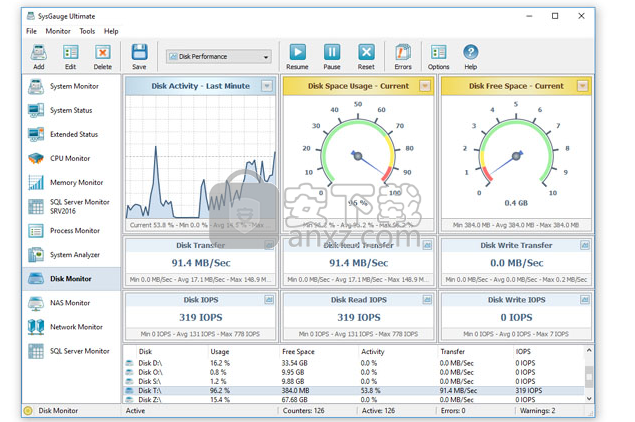Sort by the Free Space column header
The height and width of the screenshot is (422, 635).
coord(298,352)
